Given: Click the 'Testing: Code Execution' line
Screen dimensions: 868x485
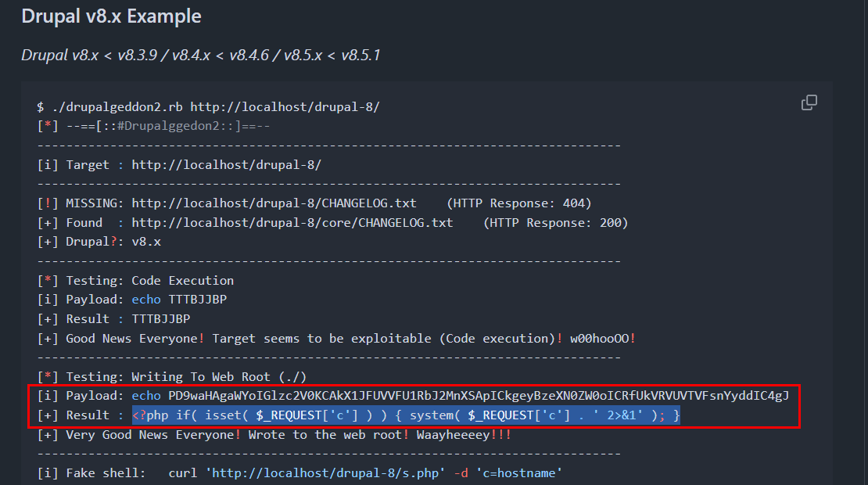Looking at the screenshot, I should [135, 281].
